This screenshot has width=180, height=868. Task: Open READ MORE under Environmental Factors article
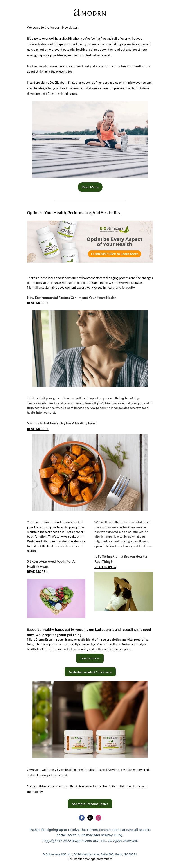[x=38, y=303]
